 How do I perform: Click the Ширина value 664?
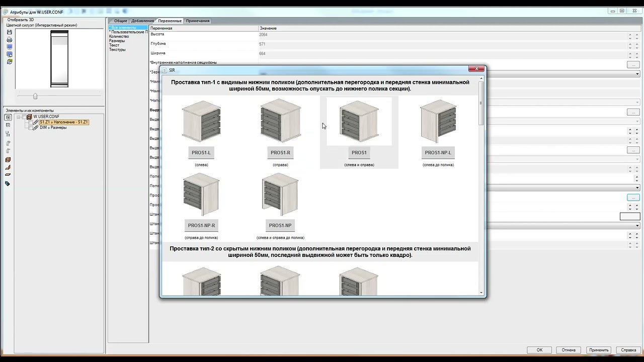pos(262,54)
